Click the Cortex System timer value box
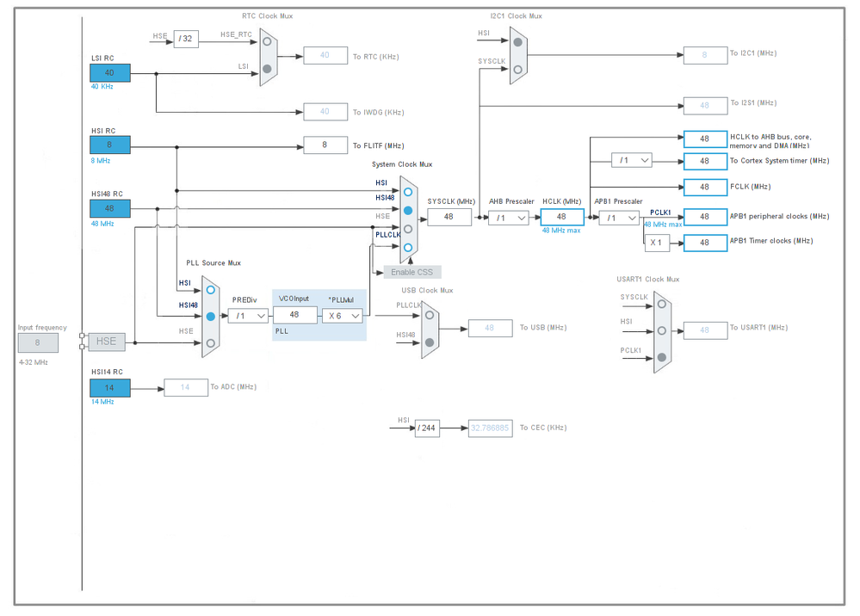Image resolution: width=860 pixels, height=616 pixels. 705,161
